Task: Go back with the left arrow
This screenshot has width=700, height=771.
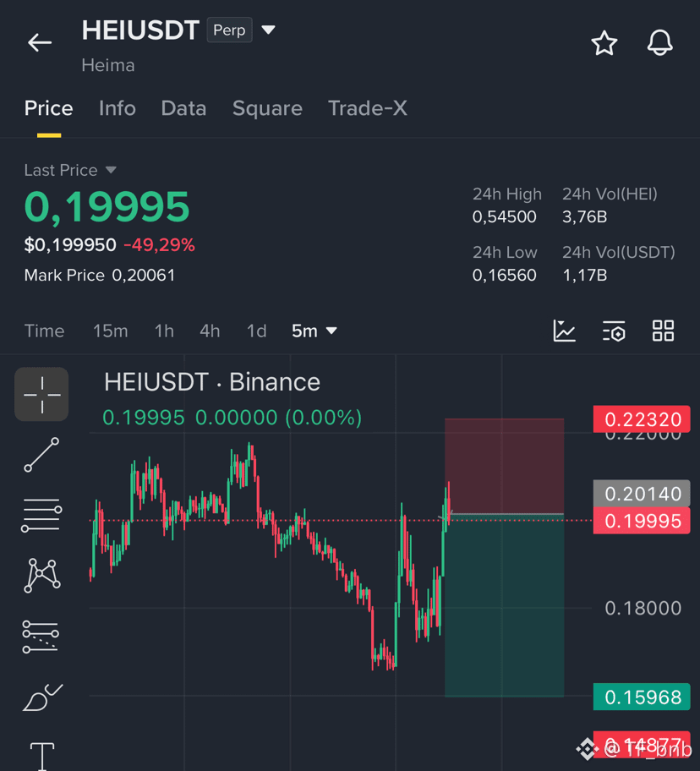Action: (40, 43)
